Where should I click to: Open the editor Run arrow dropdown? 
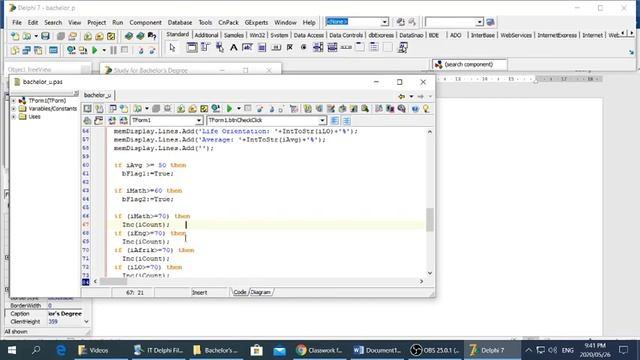[238, 109]
